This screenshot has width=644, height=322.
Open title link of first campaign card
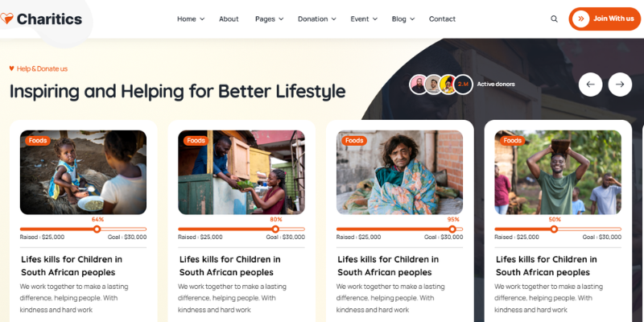click(x=72, y=266)
